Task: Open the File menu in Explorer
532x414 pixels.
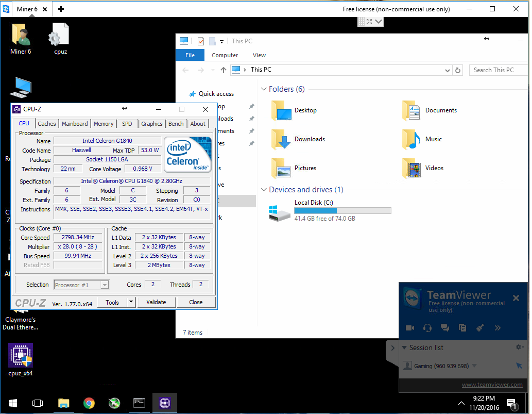Action: [190, 55]
